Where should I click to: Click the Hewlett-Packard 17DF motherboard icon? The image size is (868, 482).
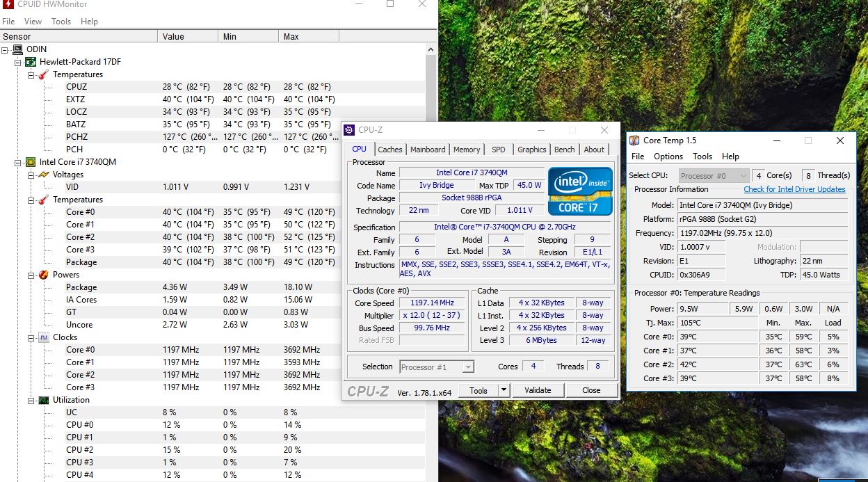[31, 62]
